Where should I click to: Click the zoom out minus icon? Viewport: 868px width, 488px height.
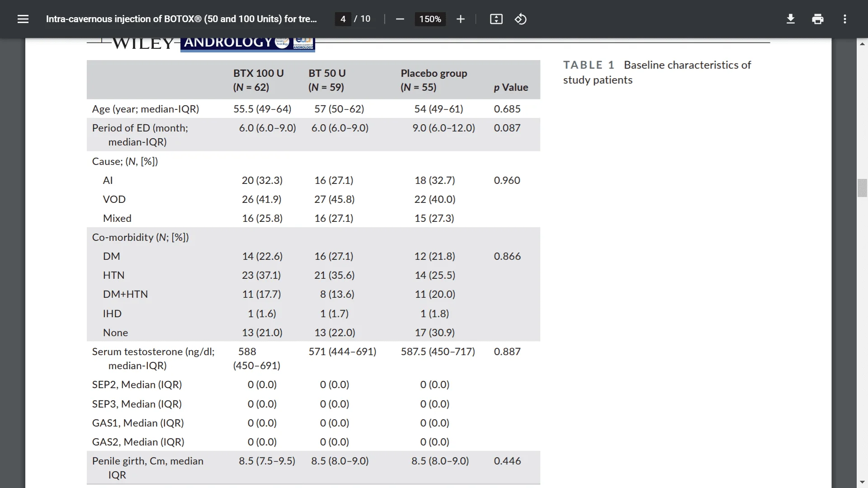pyautogui.click(x=400, y=19)
